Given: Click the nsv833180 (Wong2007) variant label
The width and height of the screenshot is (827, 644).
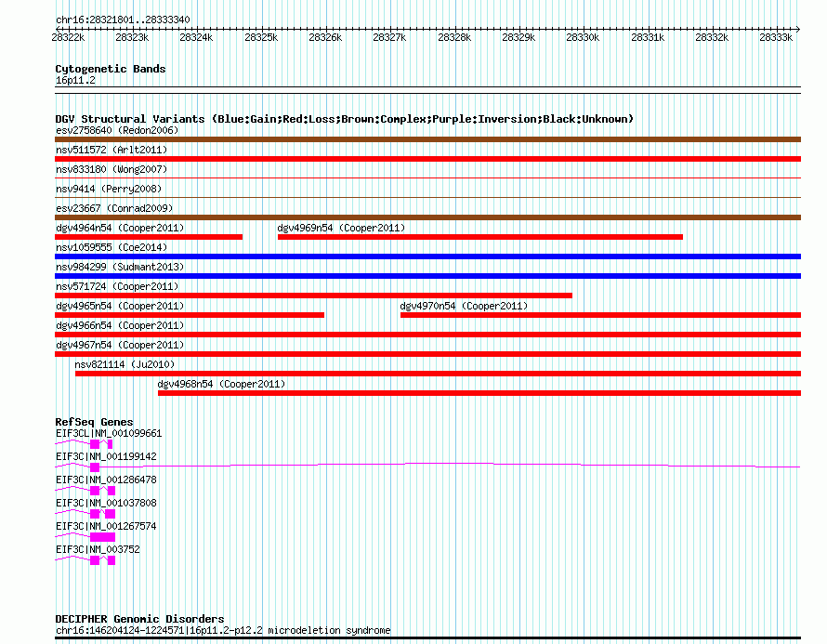Looking at the screenshot, I should (x=112, y=169).
